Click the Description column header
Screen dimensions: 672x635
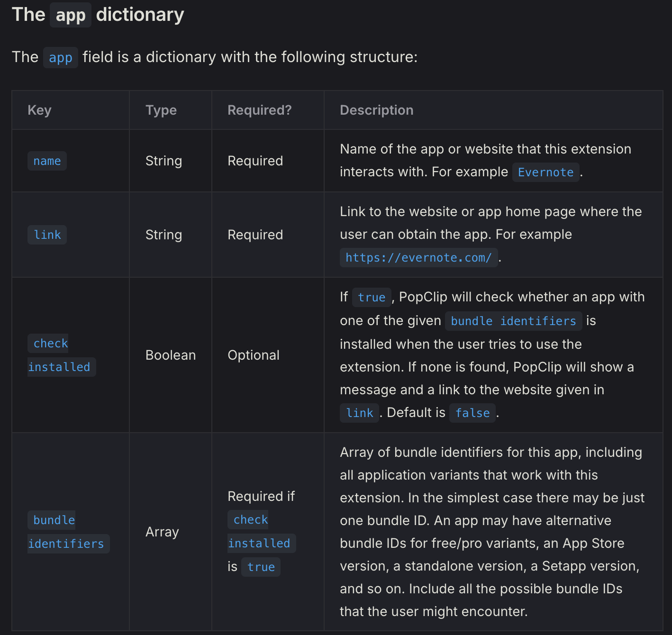tap(376, 110)
